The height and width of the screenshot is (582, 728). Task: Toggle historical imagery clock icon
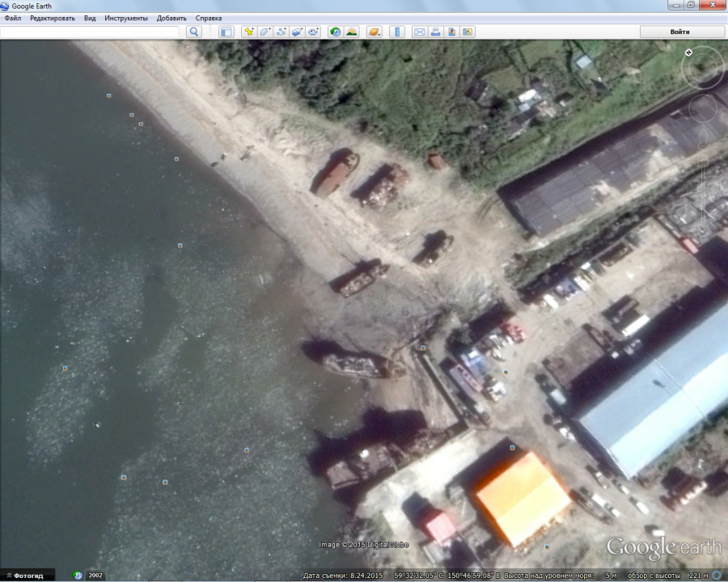[x=335, y=32]
